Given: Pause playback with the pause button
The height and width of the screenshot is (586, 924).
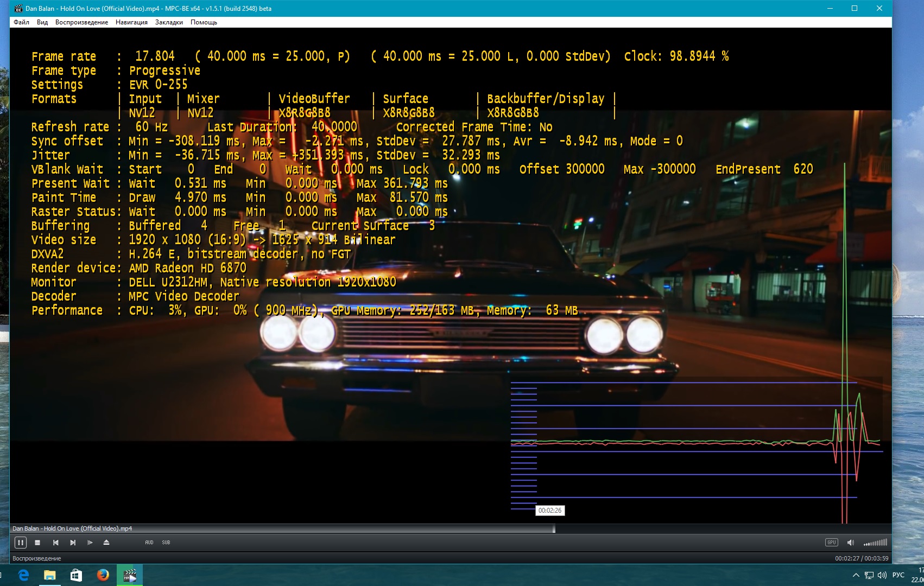Looking at the screenshot, I should click(x=20, y=542).
